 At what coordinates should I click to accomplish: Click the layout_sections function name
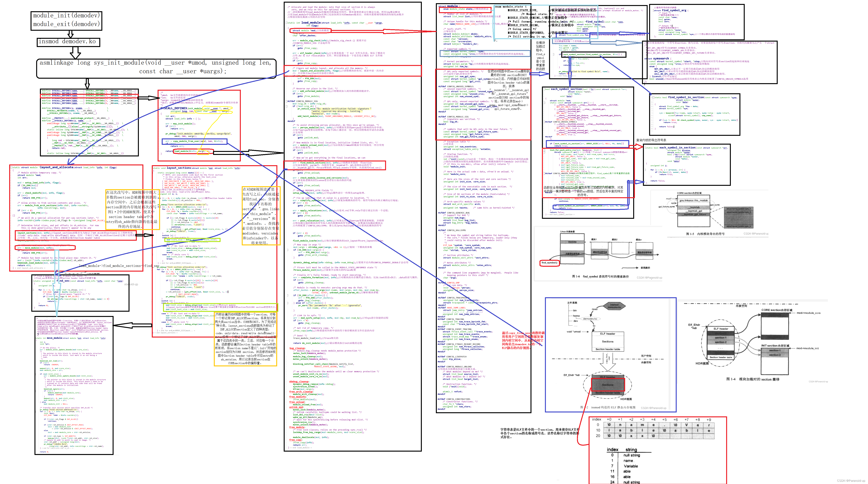coord(179,168)
